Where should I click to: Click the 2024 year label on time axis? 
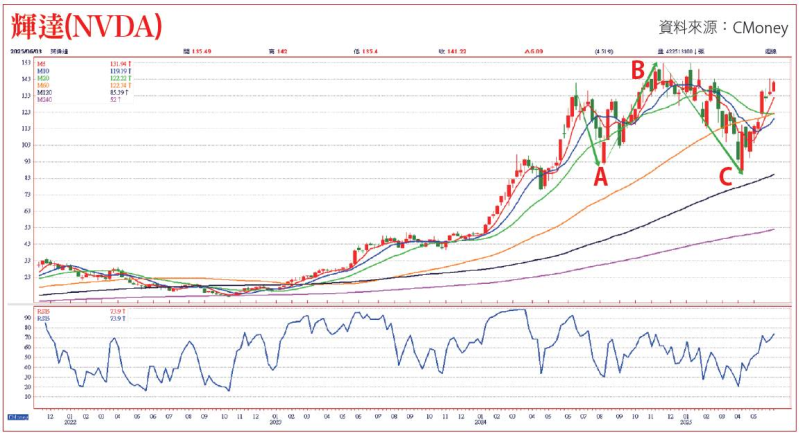tap(480, 423)
